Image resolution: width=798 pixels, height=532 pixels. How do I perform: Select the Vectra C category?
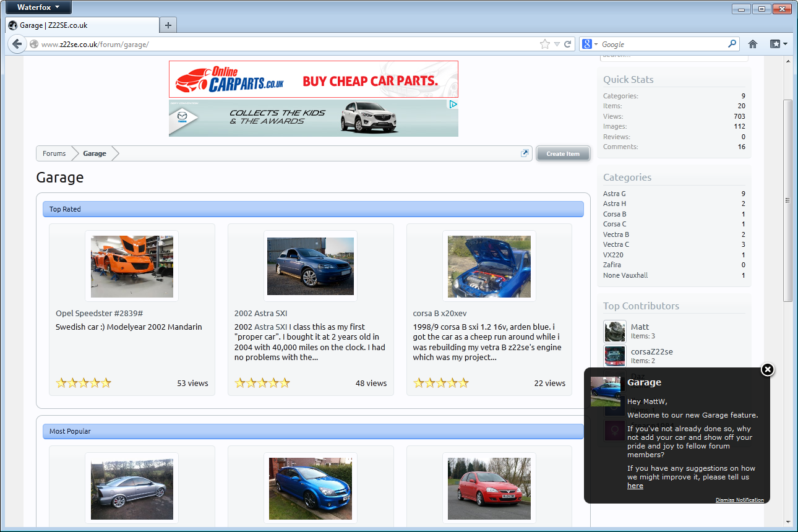616,244
